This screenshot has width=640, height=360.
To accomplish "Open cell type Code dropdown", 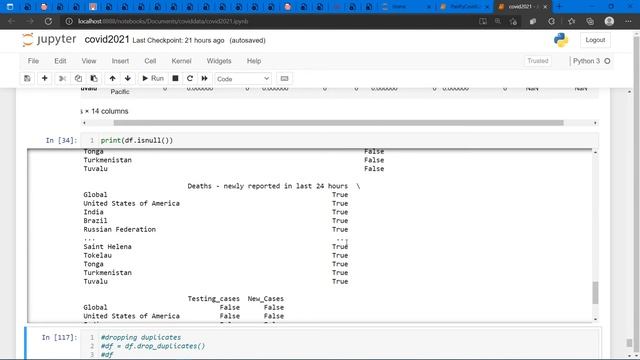I will pos(243,79).
